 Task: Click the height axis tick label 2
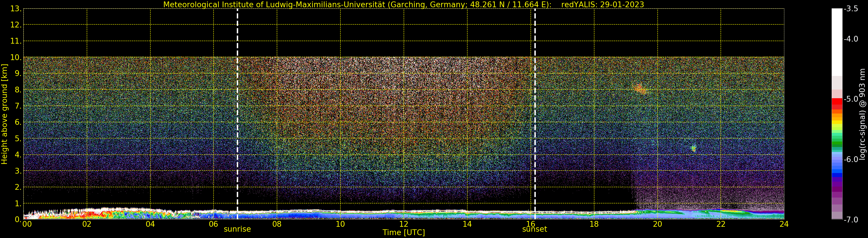point(18,187)
